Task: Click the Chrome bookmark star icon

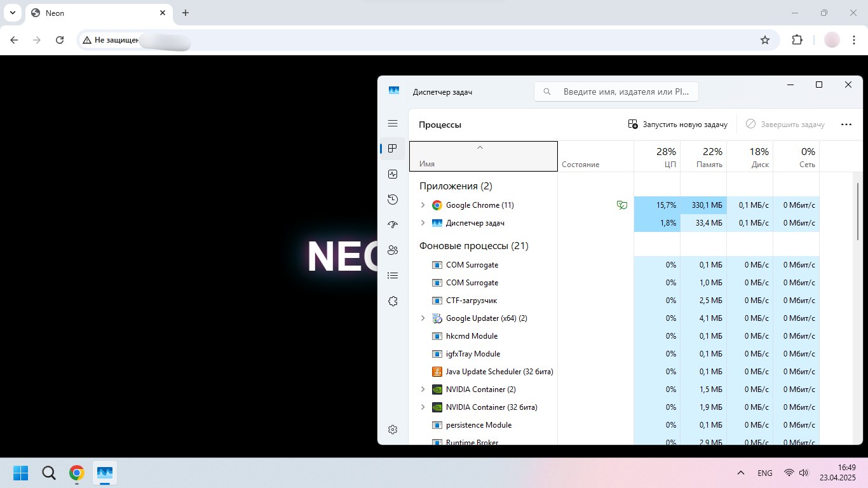Action: (x=765, y=40)
